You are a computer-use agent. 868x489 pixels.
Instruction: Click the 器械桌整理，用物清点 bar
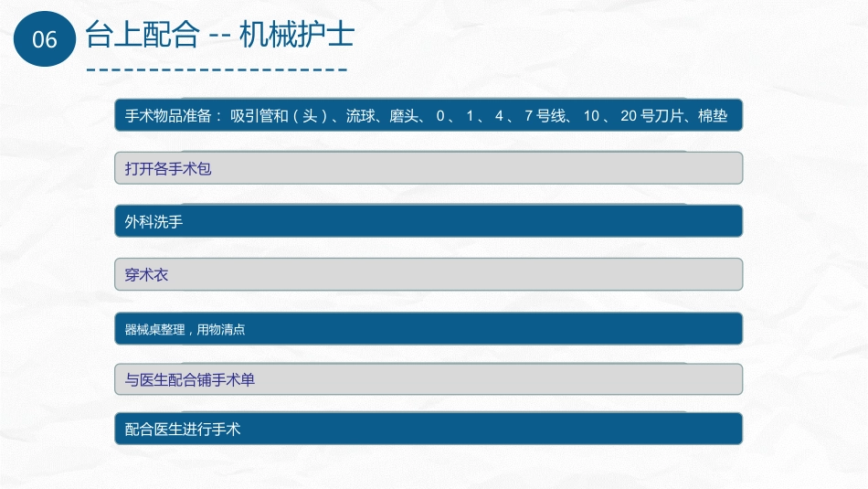[429, 328]
